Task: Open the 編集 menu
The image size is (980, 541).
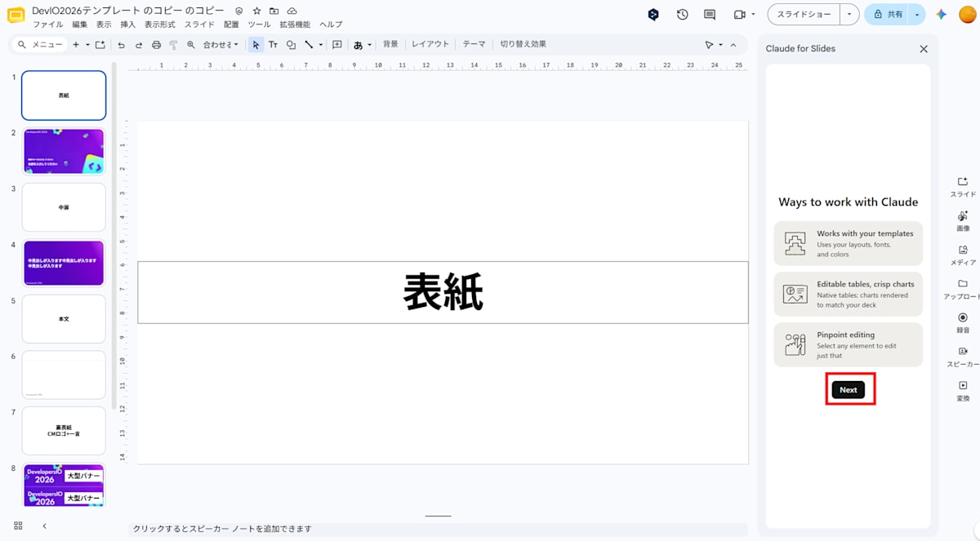Action: 79,24
